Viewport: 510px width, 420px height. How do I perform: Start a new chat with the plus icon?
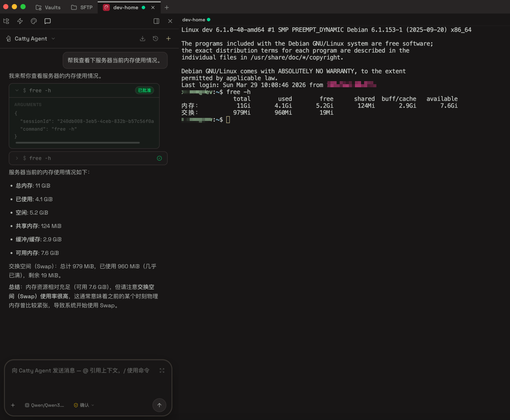point(168,38)
